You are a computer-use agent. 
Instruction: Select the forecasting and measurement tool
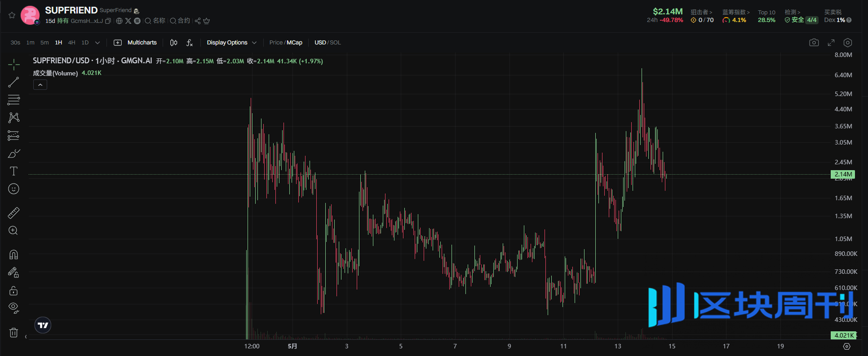[14, 136]
